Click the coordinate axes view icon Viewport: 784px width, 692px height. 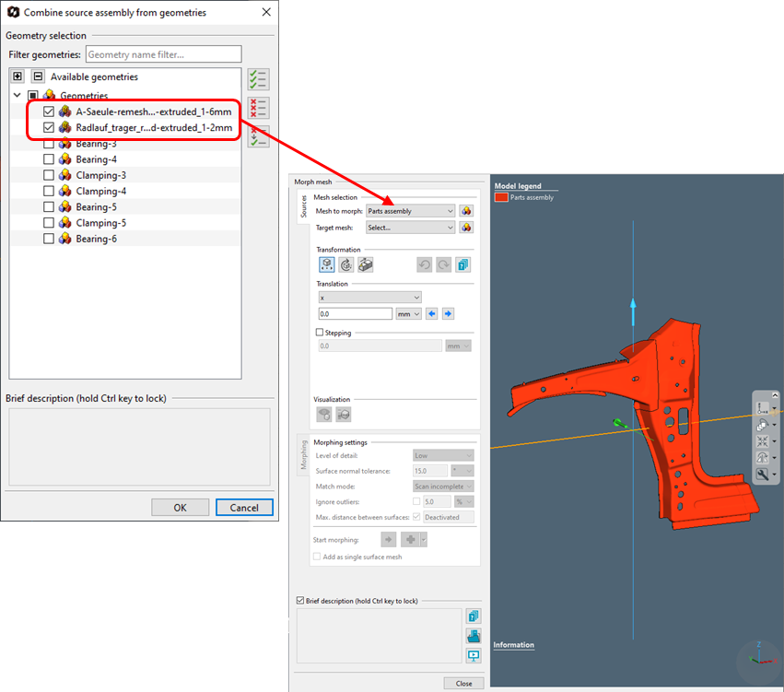(x=762, y=408)
